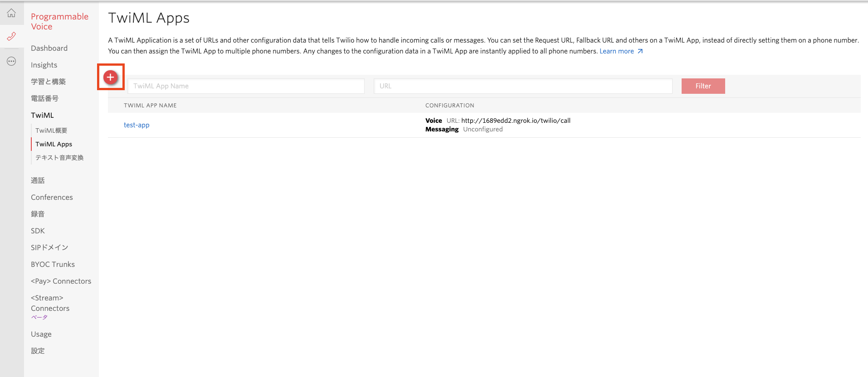Open the test-app TwiML App
Image resolution: width=868 pixels, height=377 pixels.
pyautogui.click(x=137, y=125)
